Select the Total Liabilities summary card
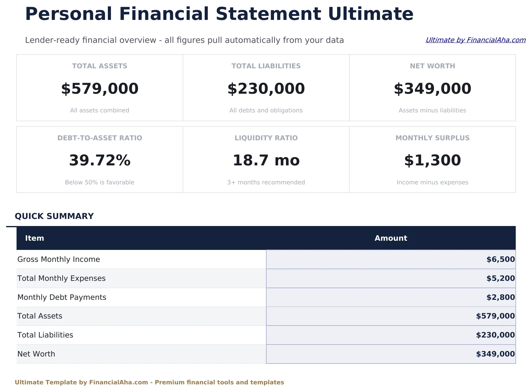The height and width of the screenshot is (392, 532). (x=266, y=88)
